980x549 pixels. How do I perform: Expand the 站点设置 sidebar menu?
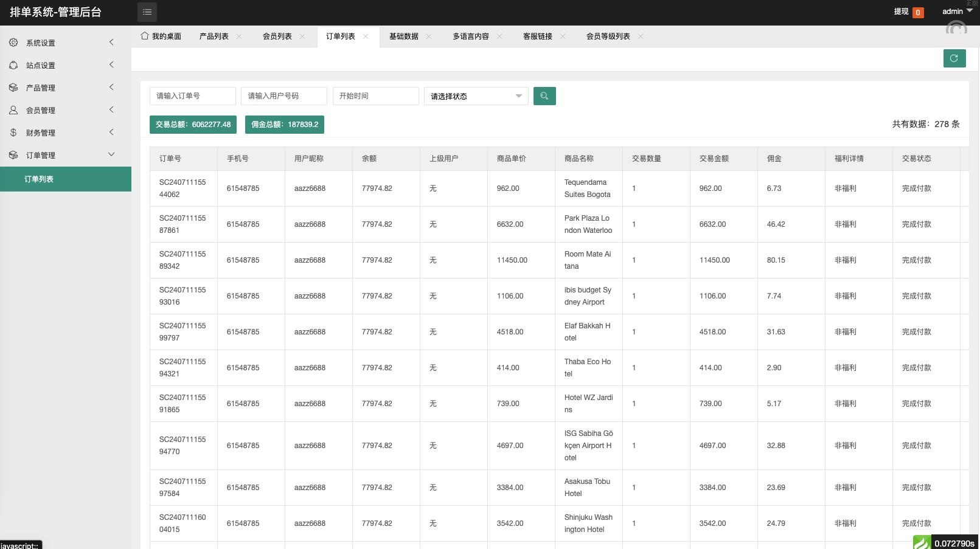(x=111, y=65)
